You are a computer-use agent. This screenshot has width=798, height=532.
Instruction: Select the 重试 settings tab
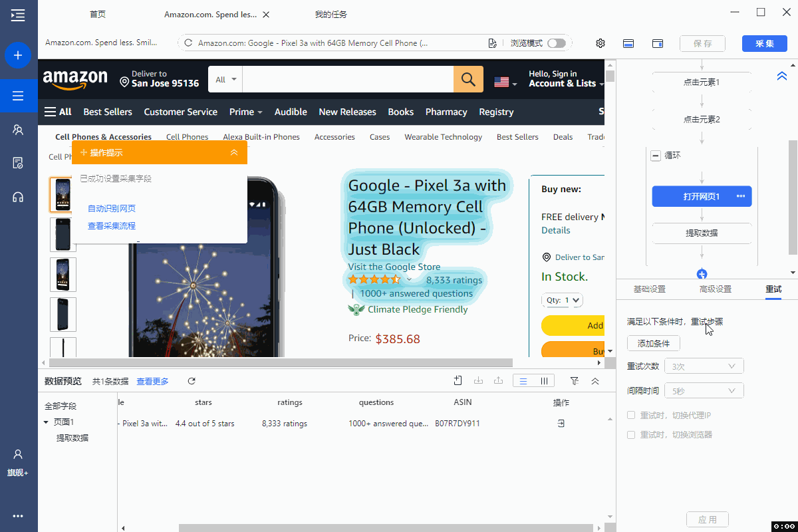click(x=773, y=289)
